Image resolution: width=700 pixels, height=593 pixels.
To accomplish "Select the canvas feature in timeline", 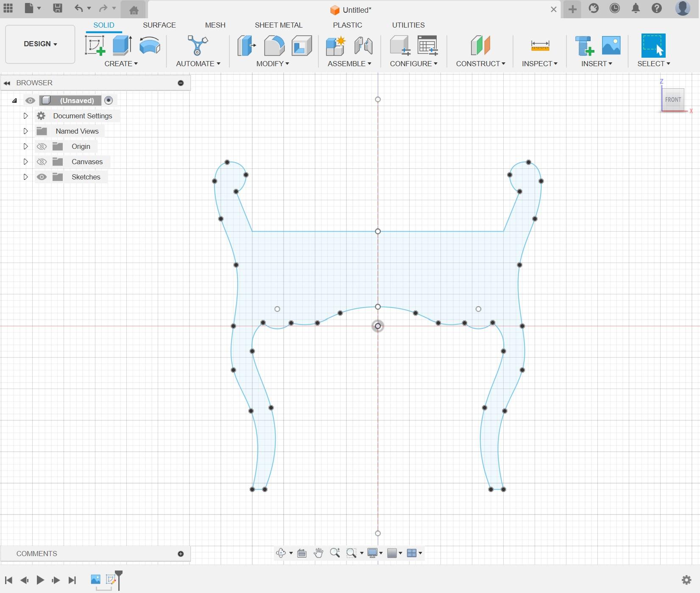I will tap(95, 579).
